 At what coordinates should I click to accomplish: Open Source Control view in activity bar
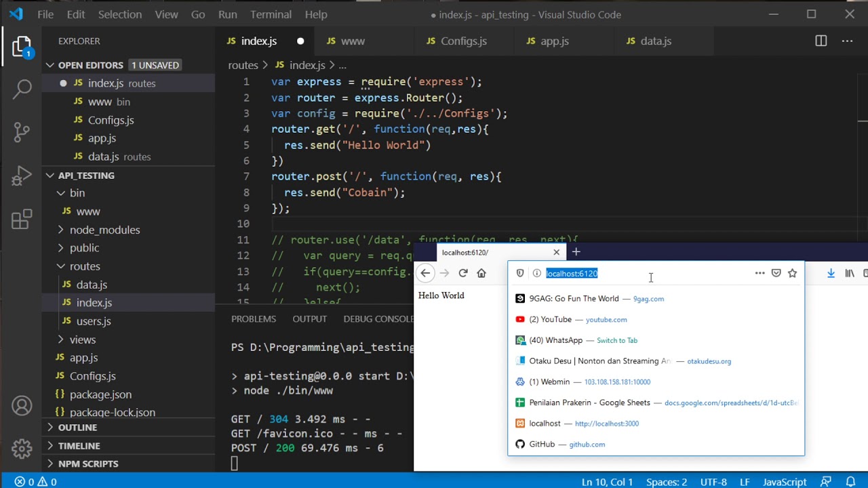22,131
